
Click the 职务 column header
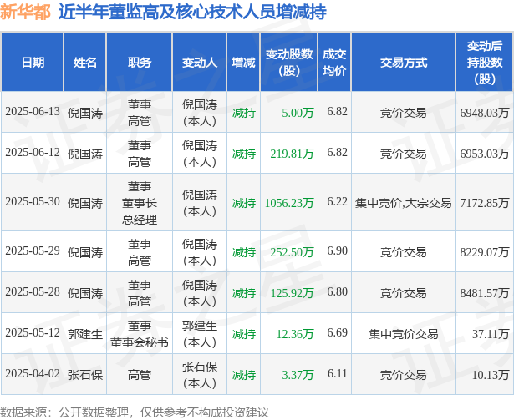(140, 63)
